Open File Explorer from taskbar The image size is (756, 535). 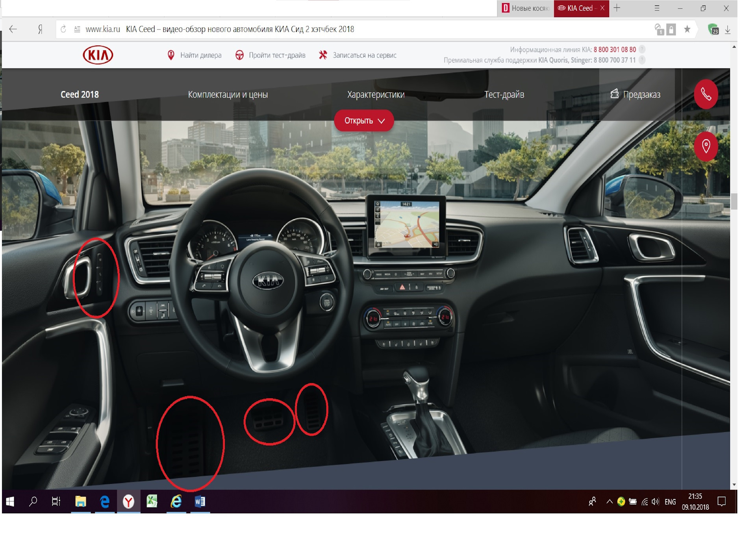click(x=81, y=501)
